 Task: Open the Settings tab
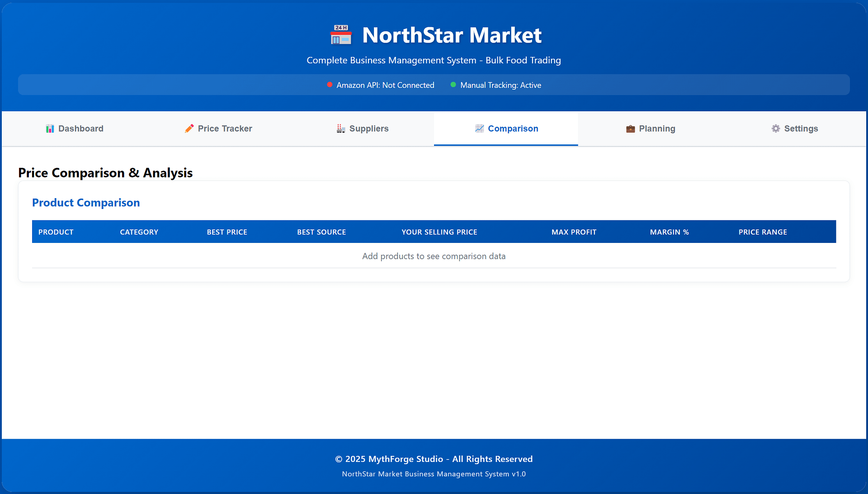pyautogui.click(x=801, y=128)
